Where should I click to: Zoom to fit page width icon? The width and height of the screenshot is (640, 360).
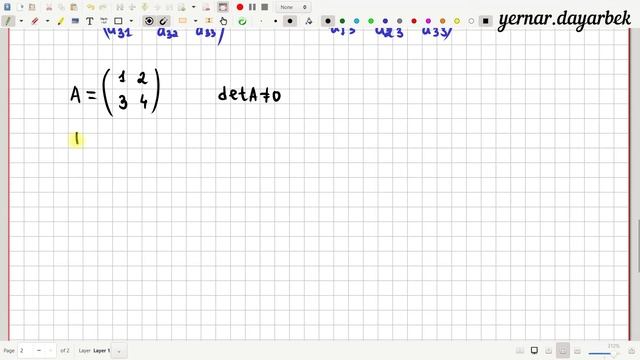tap(549, 351)
